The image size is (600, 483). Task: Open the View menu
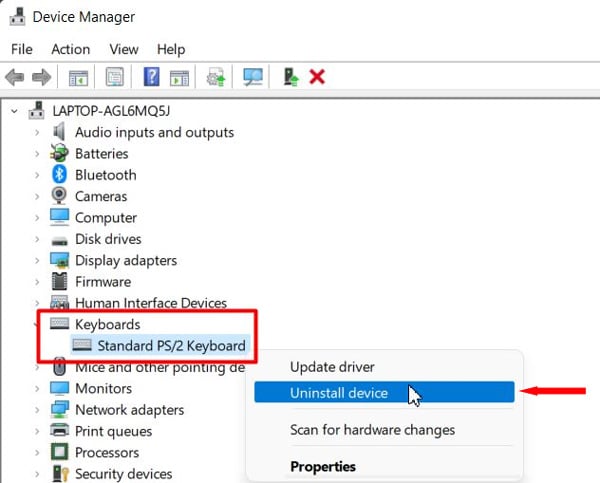(124, 49)
